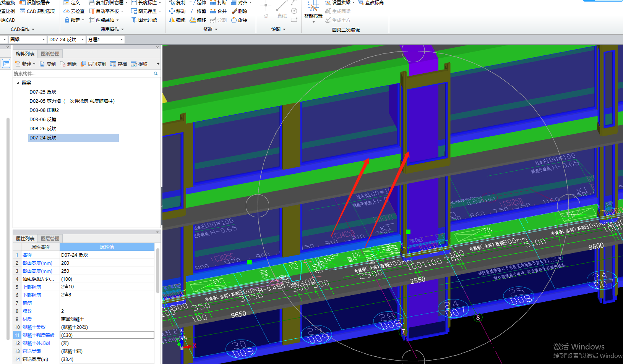Click 新建 in component list toolbar

point(25,64)
